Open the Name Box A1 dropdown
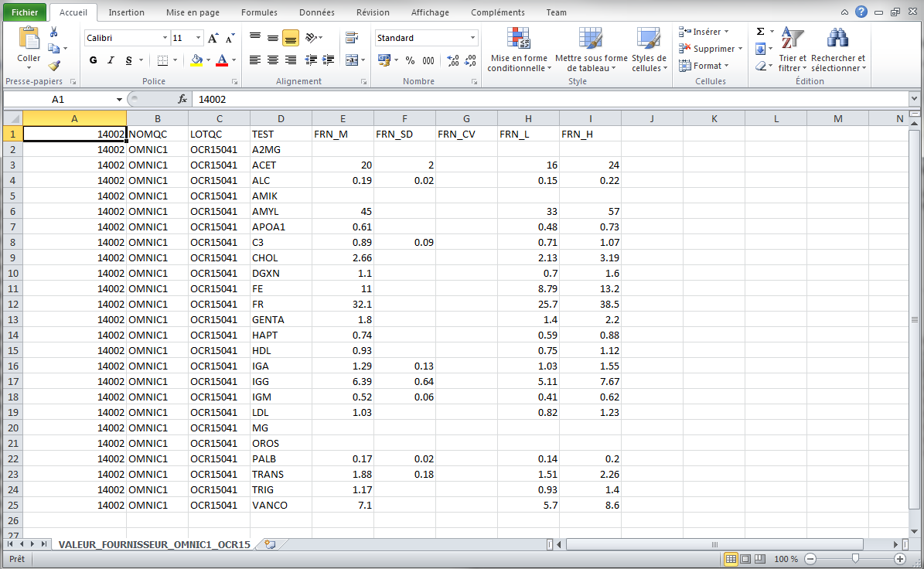This screenshot has width=924, height=569. (x=119, y=100)
